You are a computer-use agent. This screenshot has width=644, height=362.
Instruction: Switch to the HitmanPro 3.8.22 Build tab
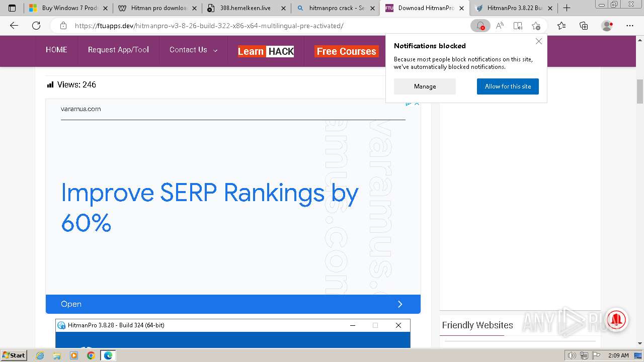pos(514,8)
